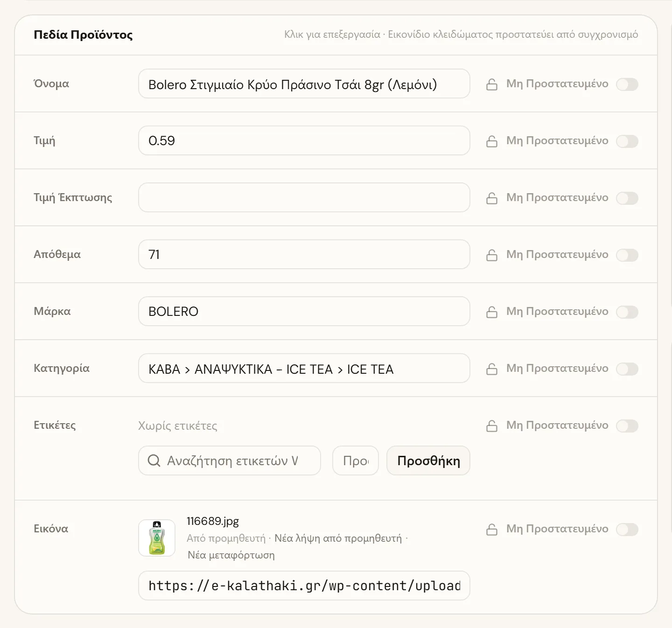Screen dimensions: 672x628
Task: Click the small Προ tag input
Action: click(x=356, y=461)
